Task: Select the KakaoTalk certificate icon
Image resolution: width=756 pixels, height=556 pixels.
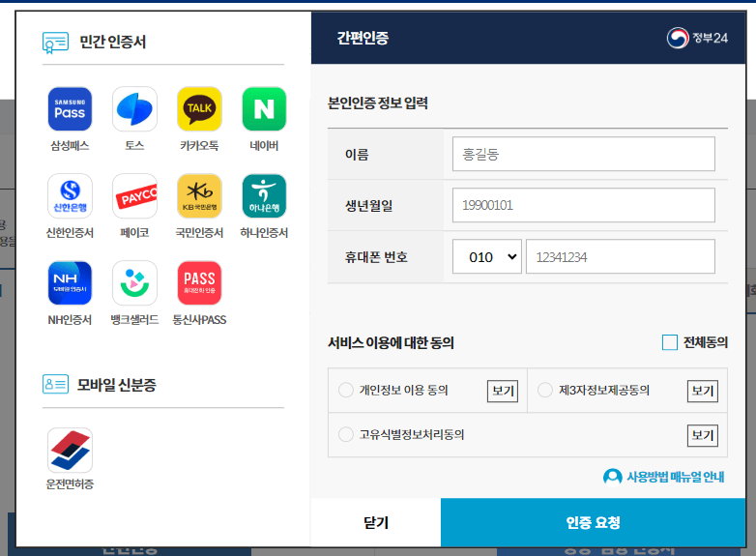Action: click(x=199, y=108)
